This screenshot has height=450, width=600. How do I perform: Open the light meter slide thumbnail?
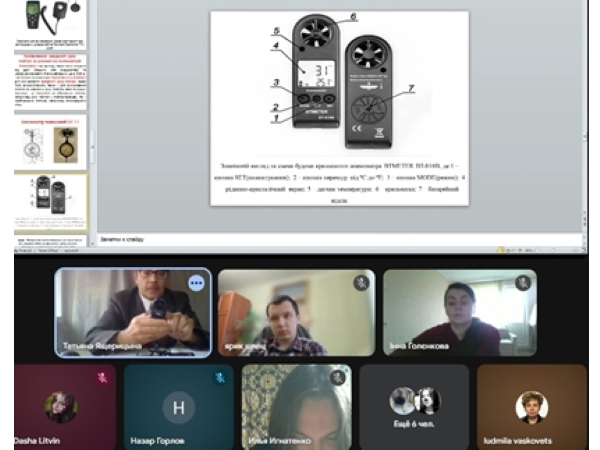click(51, 25)
